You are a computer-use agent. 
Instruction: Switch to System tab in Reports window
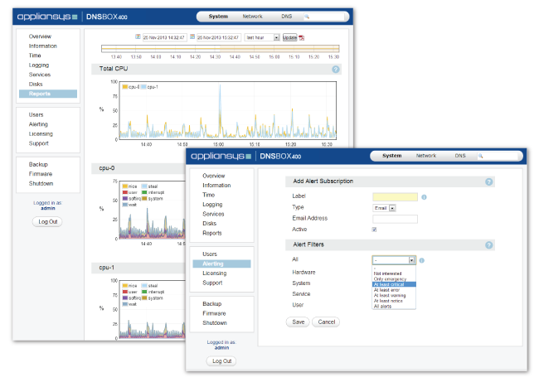218,17
